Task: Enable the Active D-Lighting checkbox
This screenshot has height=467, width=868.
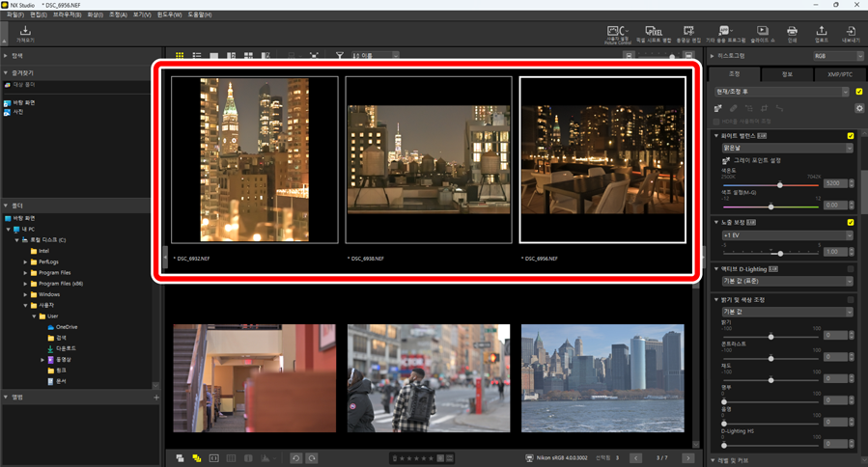Action: (851, 268)
